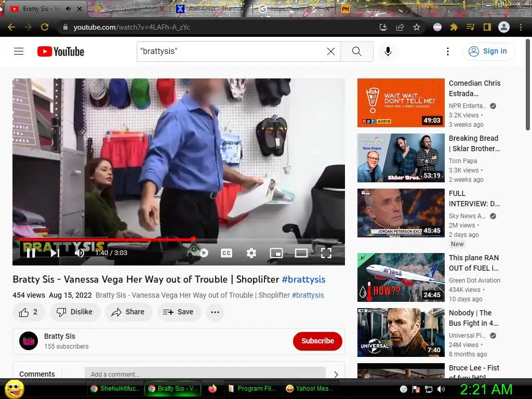Switch to the Dirtydating tab
532x399 pixels.
click(x=128, y=9)
